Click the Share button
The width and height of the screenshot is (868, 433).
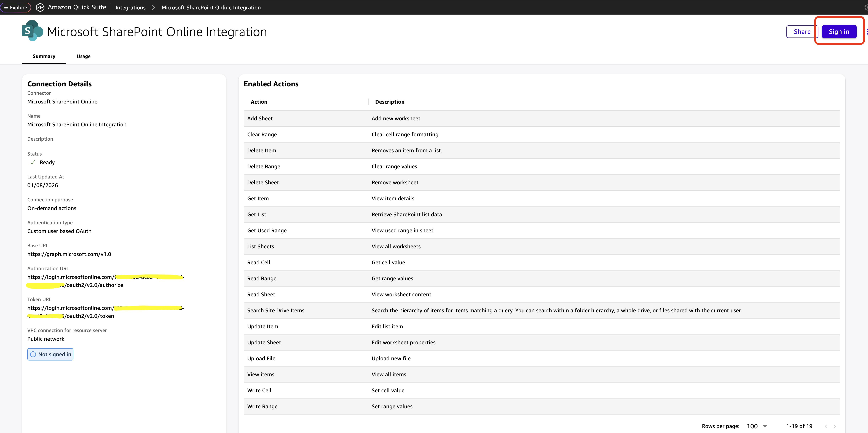tap(802, 31)
